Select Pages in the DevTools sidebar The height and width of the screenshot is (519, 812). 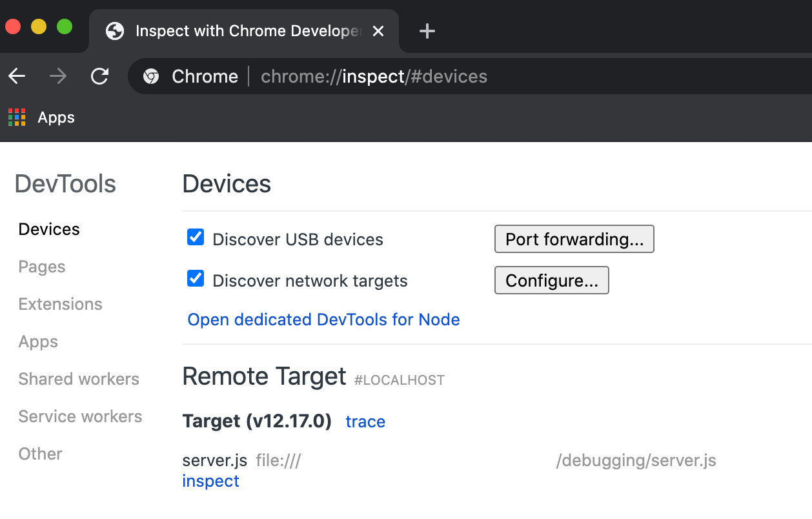click(42, 267)
